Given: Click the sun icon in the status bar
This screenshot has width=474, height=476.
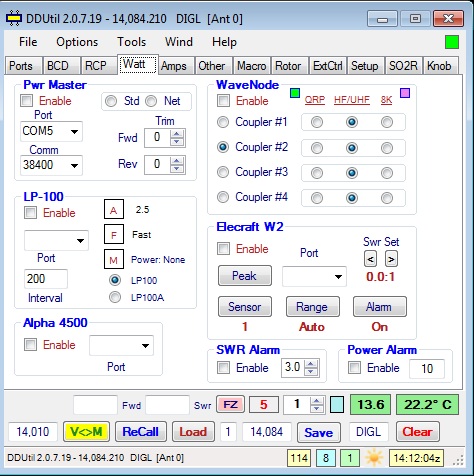Looking at the screenshot, I should pos(374,457).
